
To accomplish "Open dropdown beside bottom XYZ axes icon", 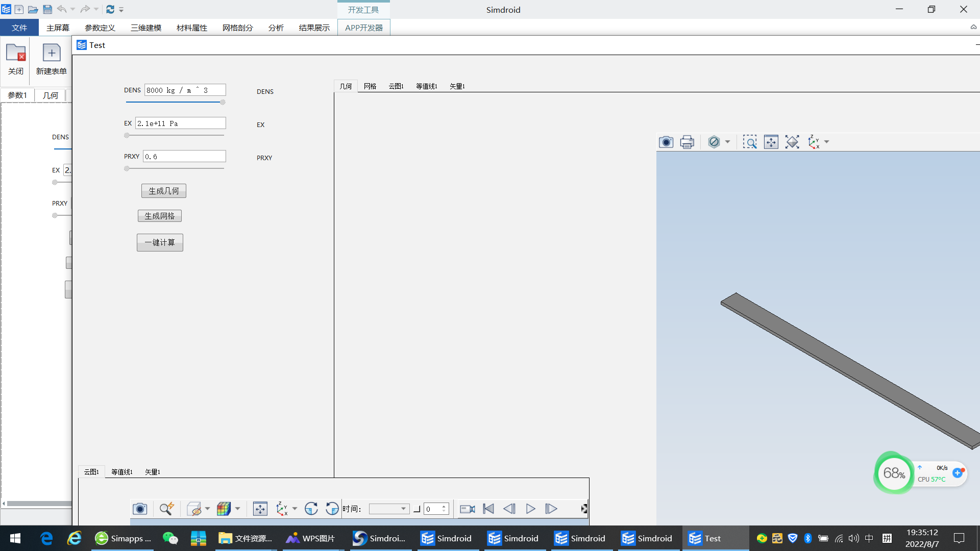I will coord(295,509).
